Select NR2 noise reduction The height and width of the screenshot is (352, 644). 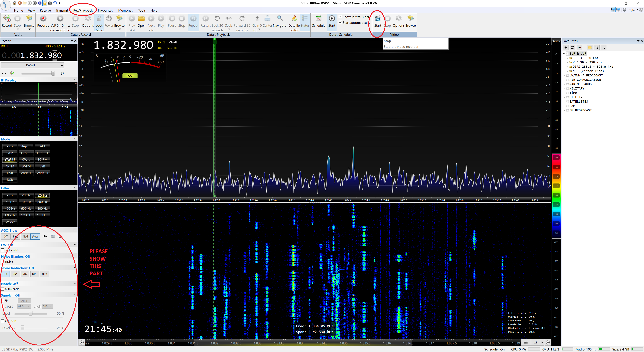(x=25, y=274)
